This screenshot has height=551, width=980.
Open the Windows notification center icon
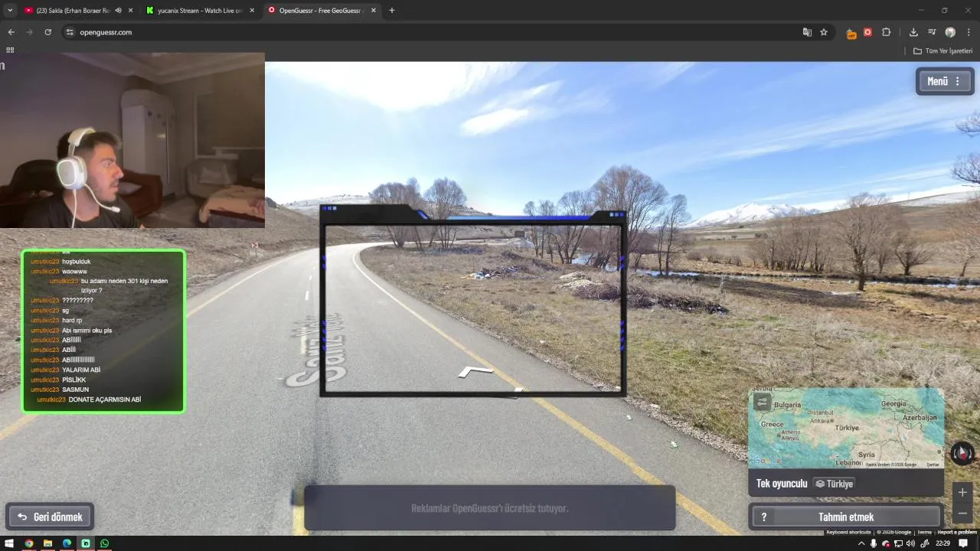coord(963,543)
